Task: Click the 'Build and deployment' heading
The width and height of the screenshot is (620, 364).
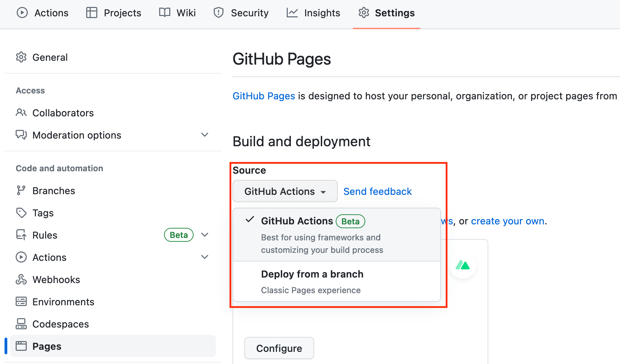Action: click(301, 141)
